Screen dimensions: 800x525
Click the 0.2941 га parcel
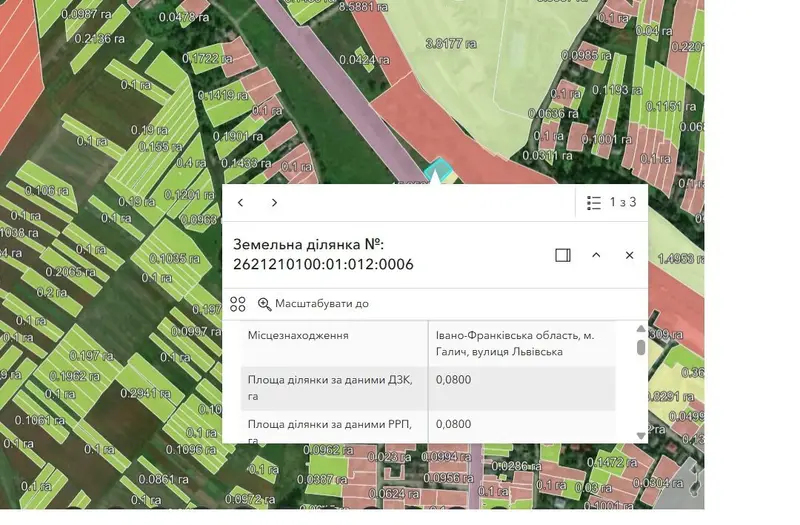click(145, 393)
